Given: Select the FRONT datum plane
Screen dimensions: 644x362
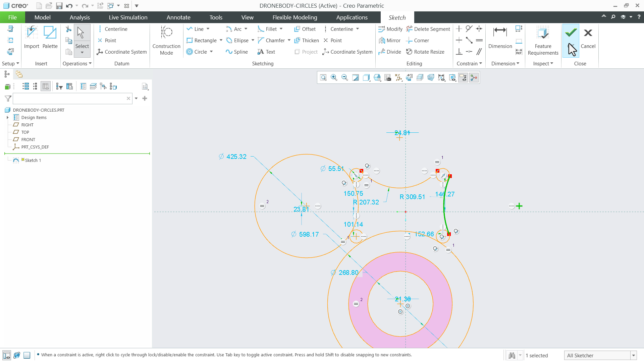Looking at the screenshot, I should (28, 140).
